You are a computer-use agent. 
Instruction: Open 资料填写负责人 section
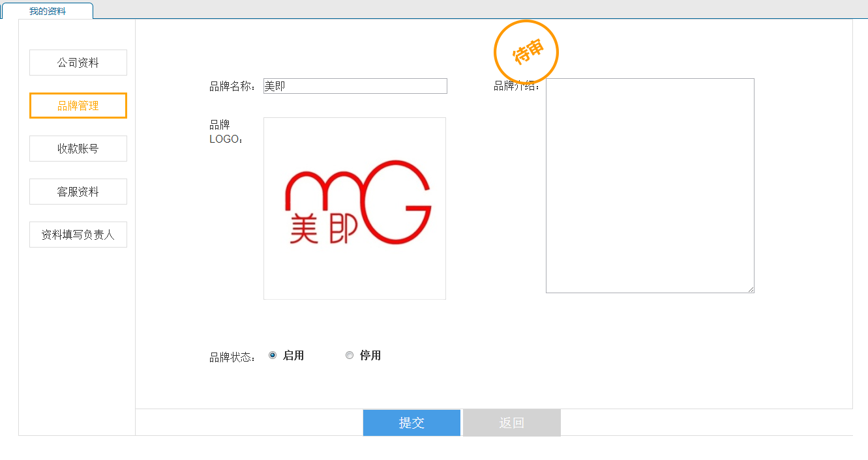point(78,235)
